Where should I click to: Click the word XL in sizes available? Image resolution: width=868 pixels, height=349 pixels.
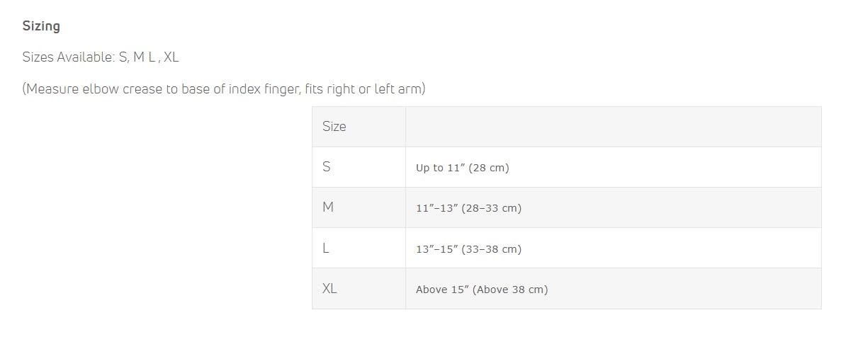pos(171,57)
